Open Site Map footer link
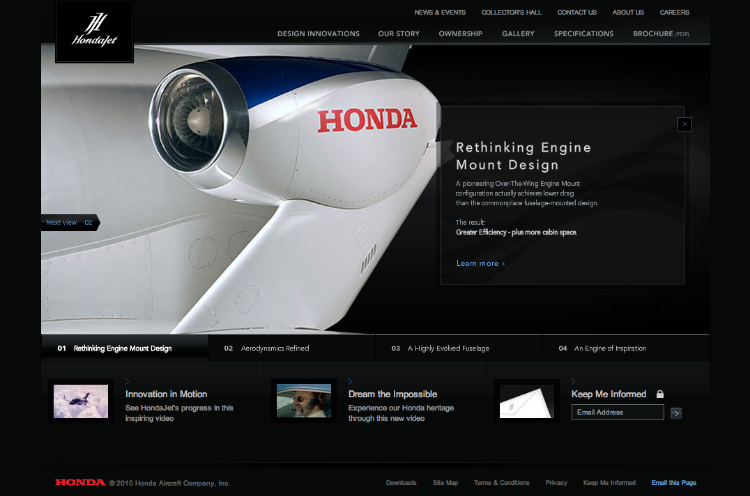This screenshot has width=750, height=496. tap(445, 483)
